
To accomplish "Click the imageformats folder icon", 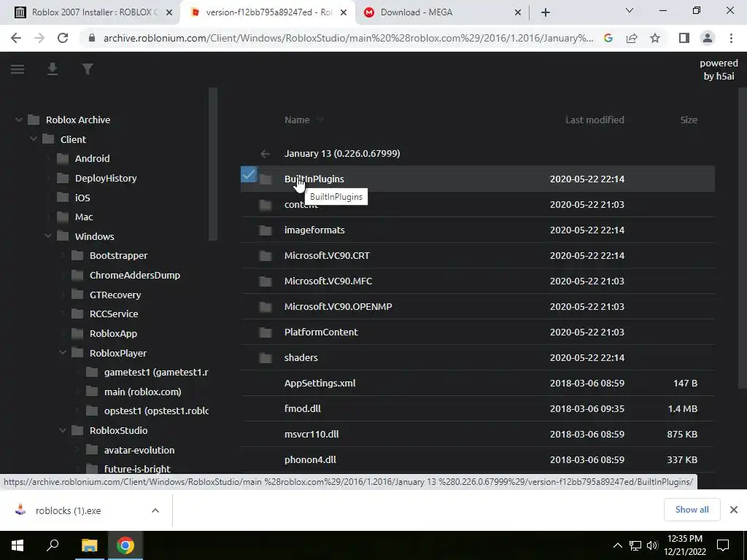I will coord(266,230).
